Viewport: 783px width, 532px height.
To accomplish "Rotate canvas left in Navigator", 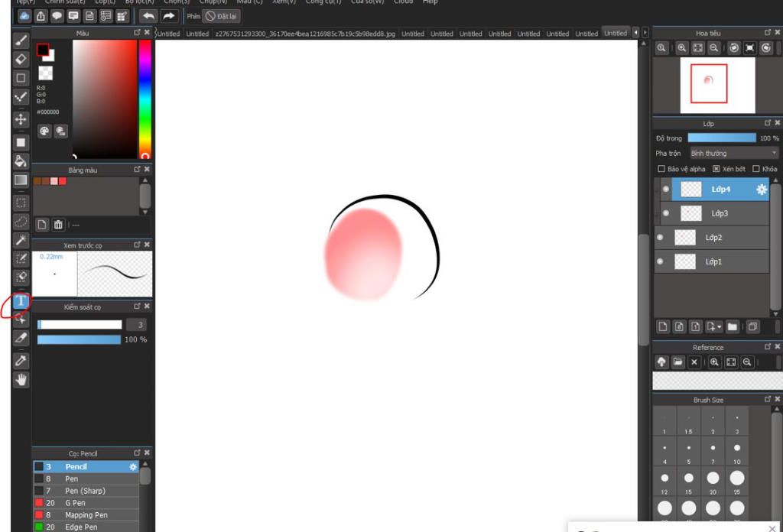I will pyautogui.click(x=734, y=48).
